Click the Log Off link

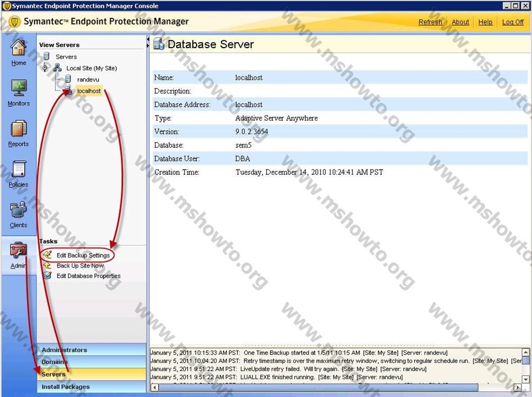[513, 22]
